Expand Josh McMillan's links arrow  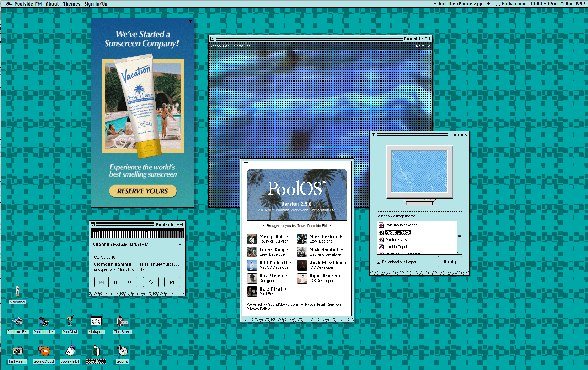346,263
